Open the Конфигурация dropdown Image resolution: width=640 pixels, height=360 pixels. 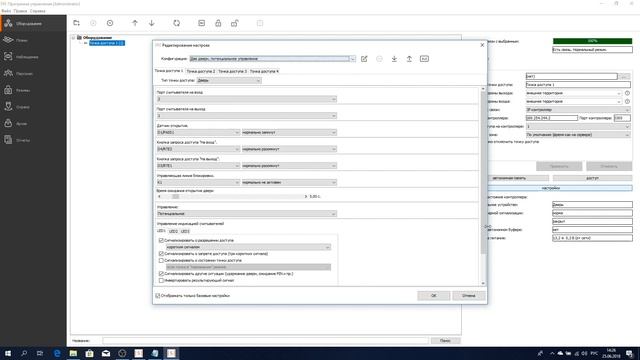(272, 59)
